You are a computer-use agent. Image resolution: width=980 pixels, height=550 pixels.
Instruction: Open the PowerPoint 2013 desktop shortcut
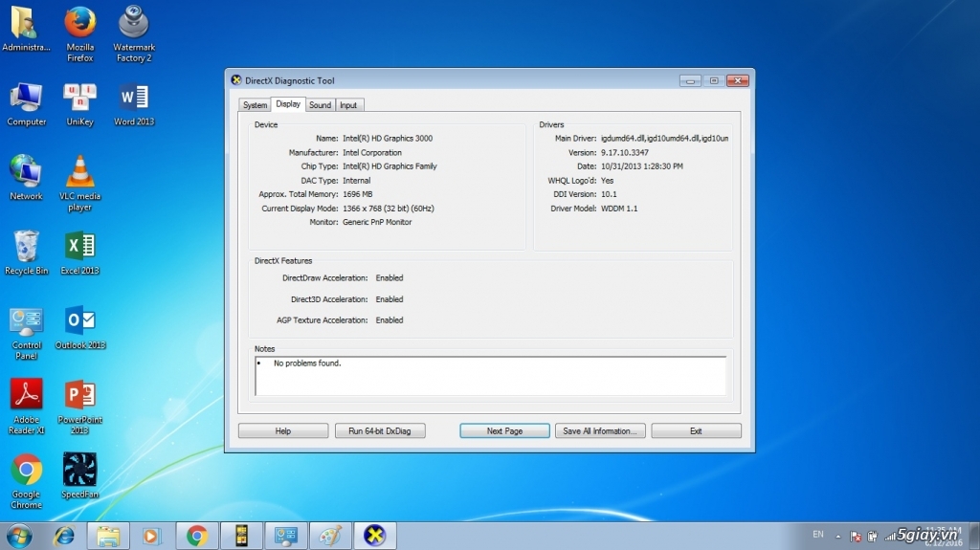[80, 396]
